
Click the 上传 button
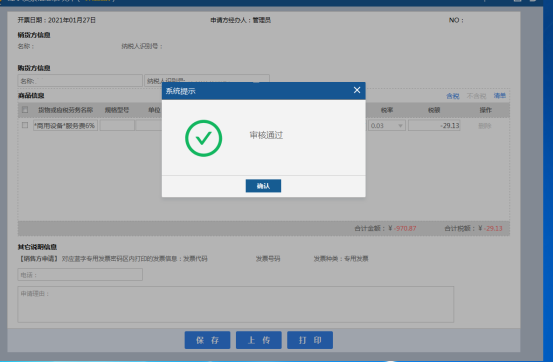click(259, 340)
